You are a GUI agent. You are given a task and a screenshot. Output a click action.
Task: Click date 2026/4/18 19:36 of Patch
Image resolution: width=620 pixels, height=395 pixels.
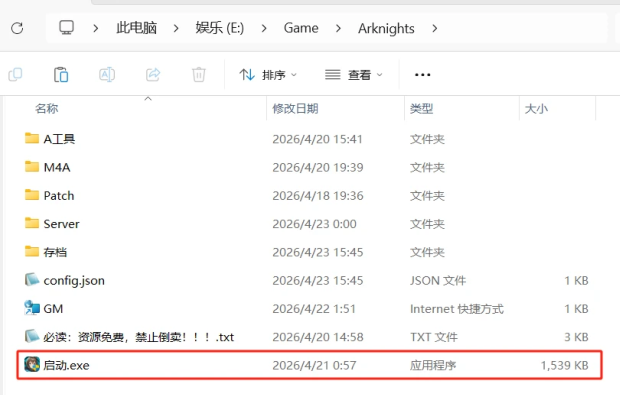click(318, 195)
